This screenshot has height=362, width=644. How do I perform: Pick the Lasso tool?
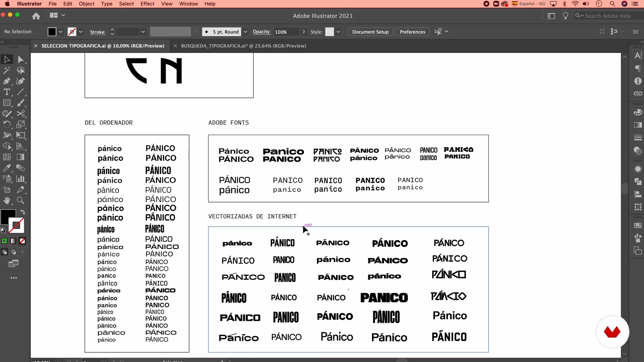pyautogui.click(x=20, y=70)
